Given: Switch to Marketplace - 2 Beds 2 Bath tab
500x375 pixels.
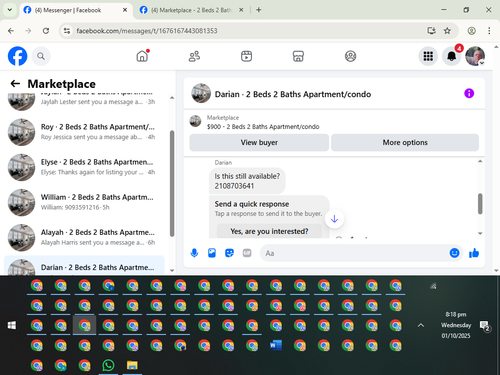Looking at the screenshot, I should (192, 10).
